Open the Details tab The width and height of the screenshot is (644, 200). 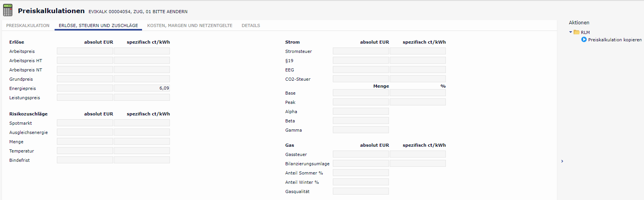251,25
